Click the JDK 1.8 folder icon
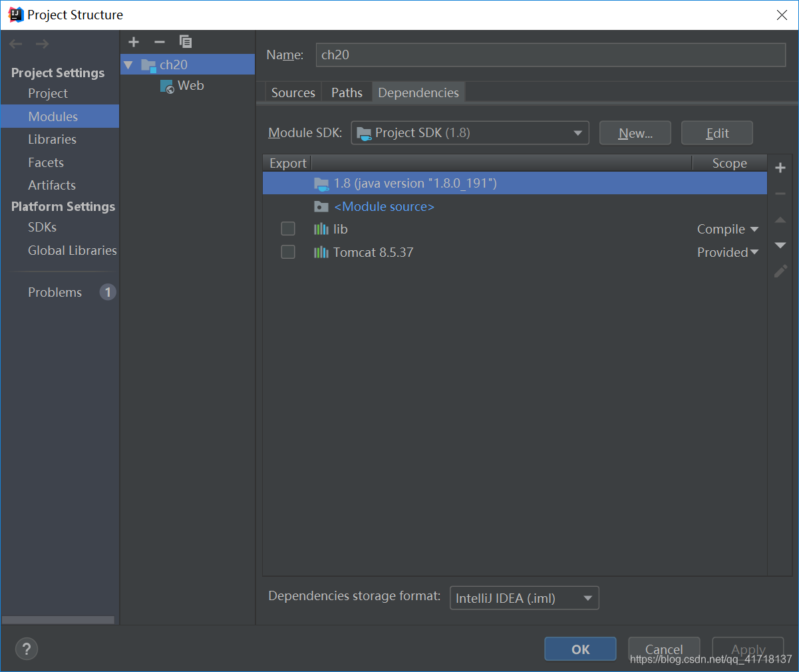Viewport: 799px width, 672px height. pyautogui.click(x=321, y=184)
